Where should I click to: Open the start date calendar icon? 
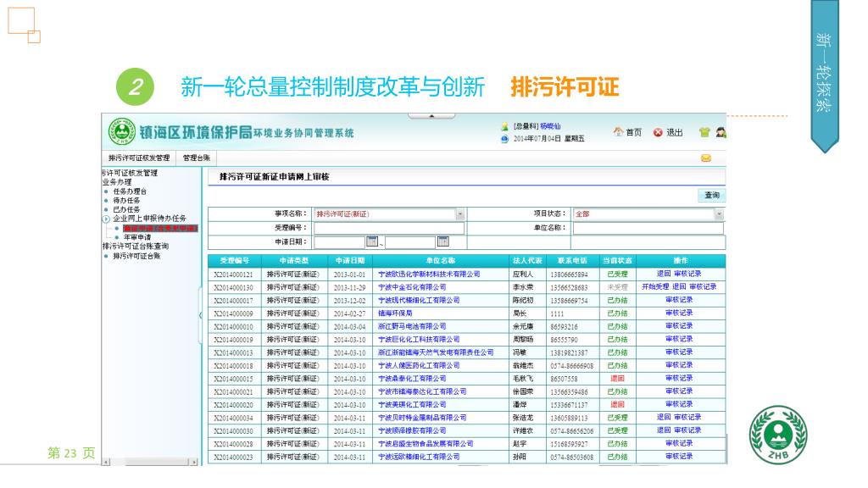pos(372,241)
